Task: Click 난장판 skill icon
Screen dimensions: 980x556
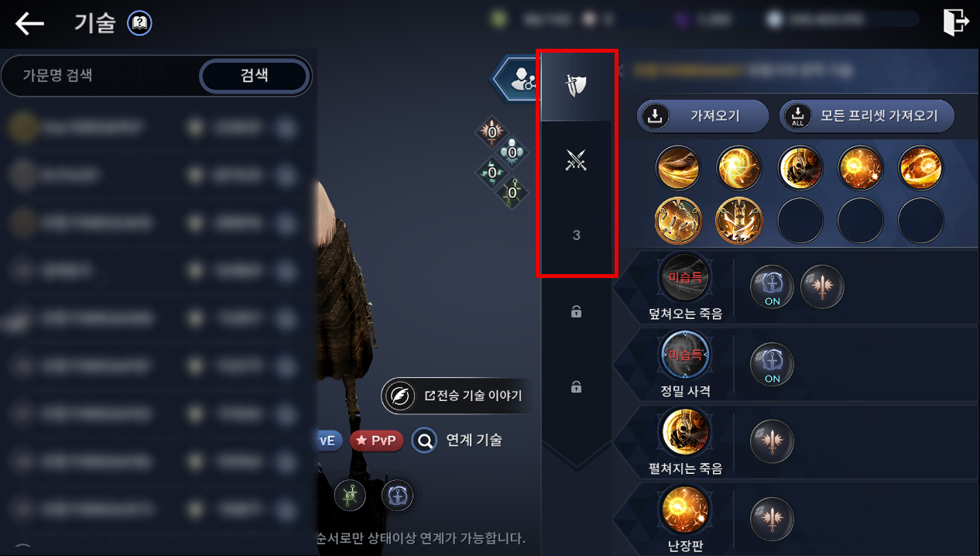Action: (685, 511)
